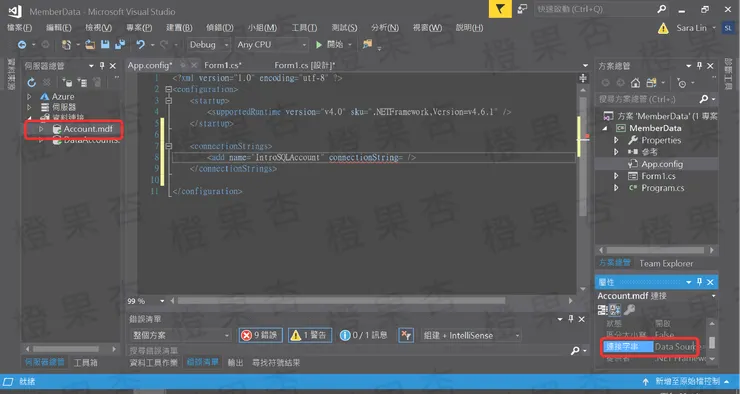This screenshot has width=740, height=394.
Task: Click the Solution Explorer horizontal scrollbar
Action: click(x=655, y=250)
